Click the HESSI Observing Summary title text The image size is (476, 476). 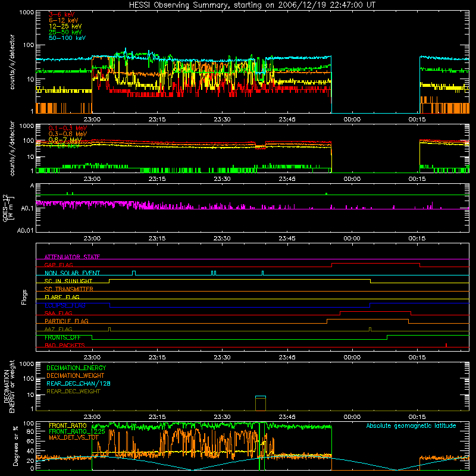[x=252, y=5]
